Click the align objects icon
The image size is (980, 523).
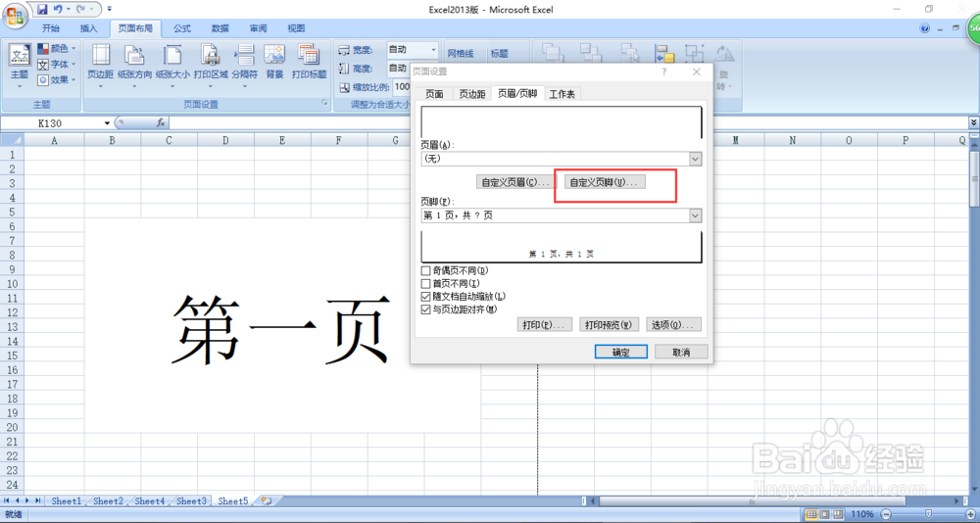pos(665,54)
